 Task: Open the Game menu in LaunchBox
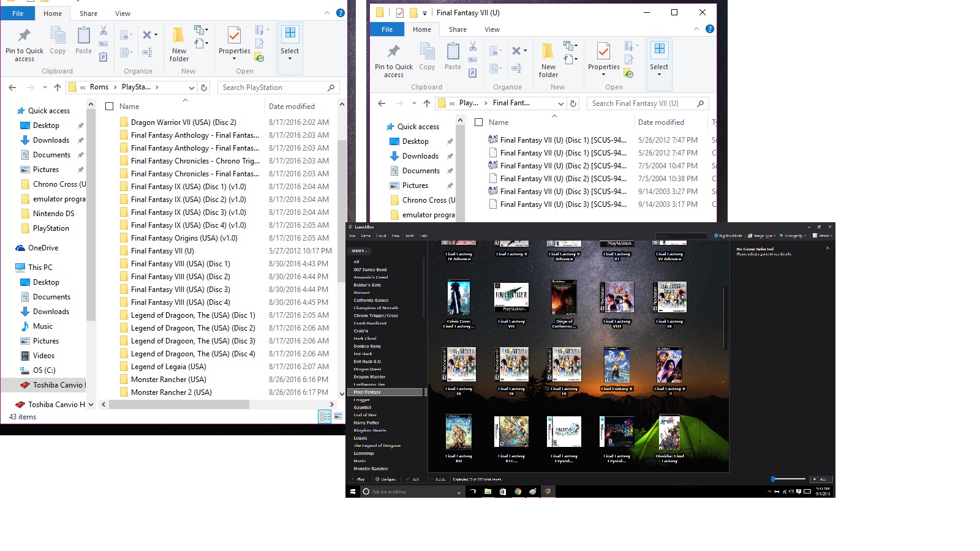tap(366, 236)
